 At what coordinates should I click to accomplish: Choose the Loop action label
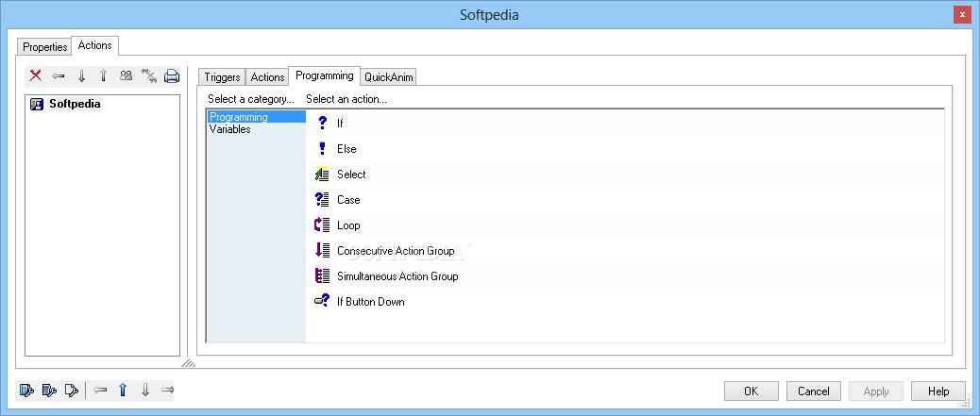coord(348,225)
